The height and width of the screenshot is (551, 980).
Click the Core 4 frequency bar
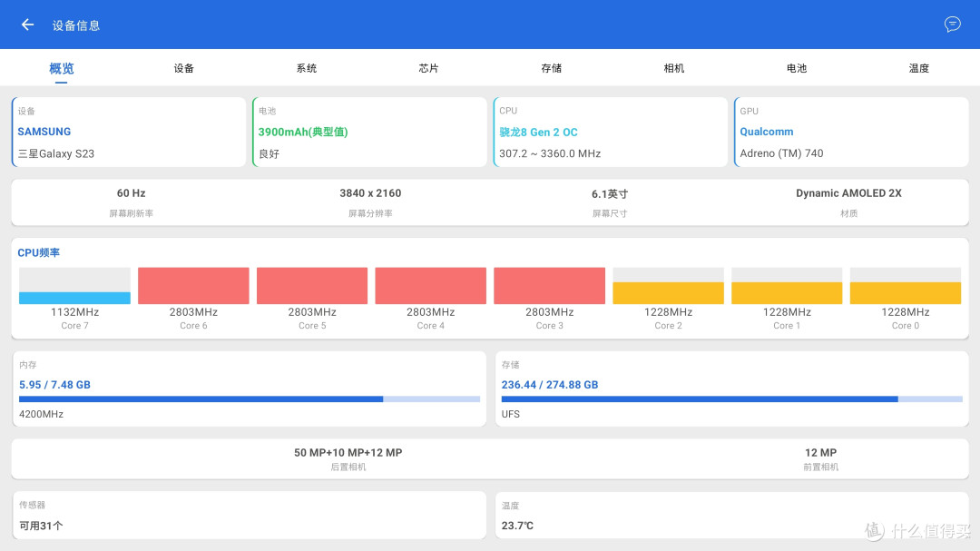431,286
